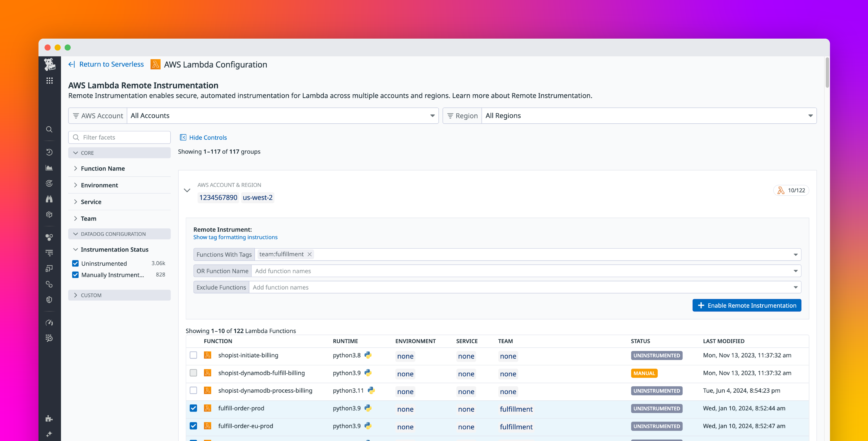Open the apps grid icon in the sidebar
The image size is (868, 441).
[x=49, y=81]
